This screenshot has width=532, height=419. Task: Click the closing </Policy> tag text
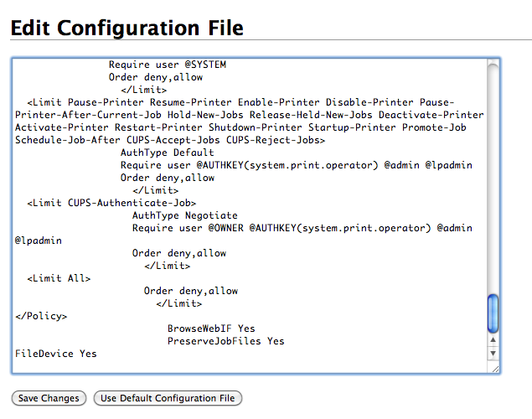(41, 316)
